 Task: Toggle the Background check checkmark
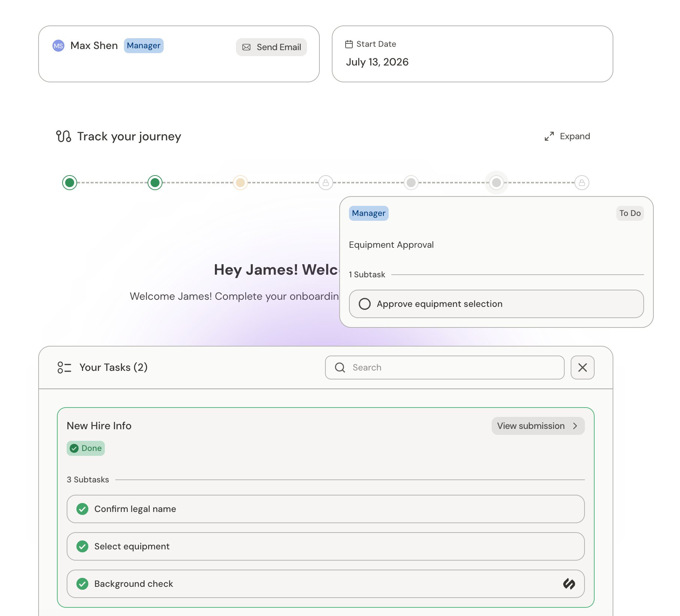tap(82, 584)
